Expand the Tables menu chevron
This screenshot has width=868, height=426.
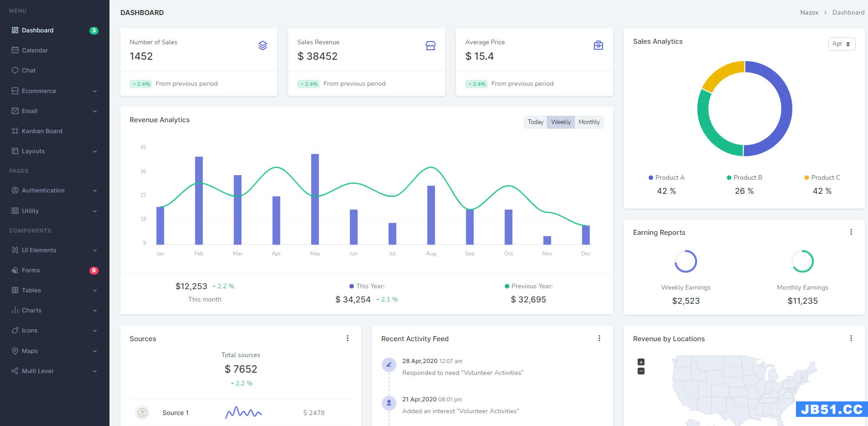95,291
